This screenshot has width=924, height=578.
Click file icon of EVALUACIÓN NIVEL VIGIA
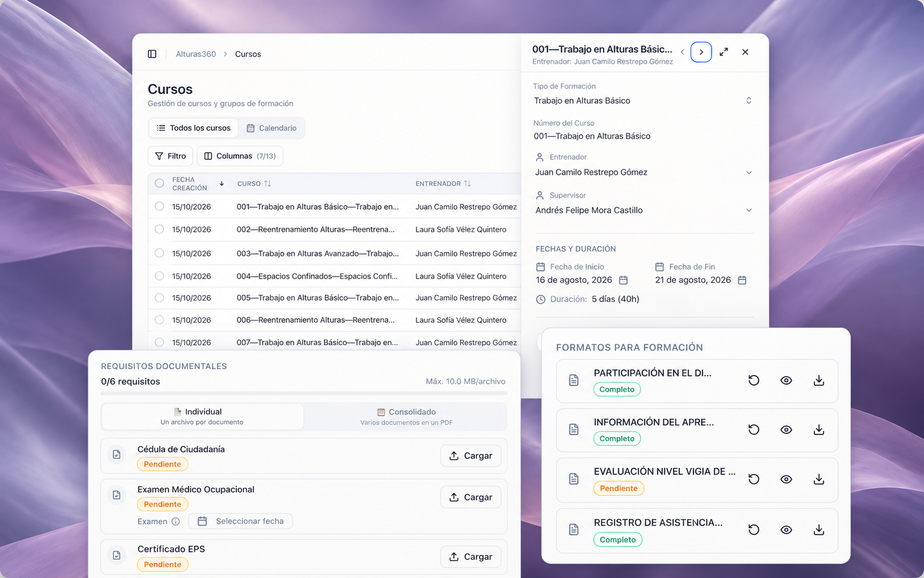coord(574,479)
